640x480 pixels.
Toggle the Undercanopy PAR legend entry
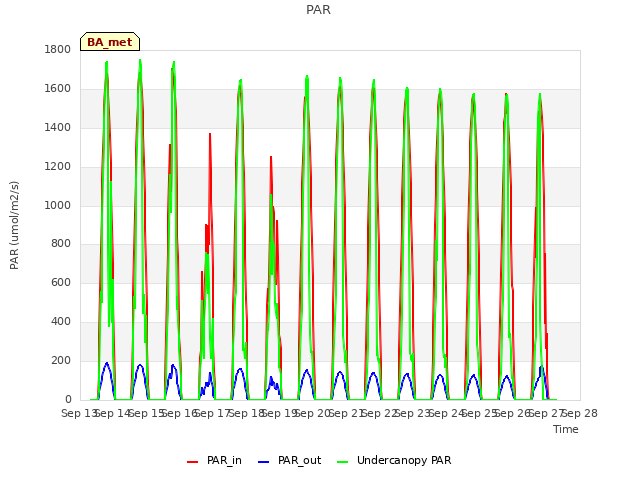point(394,460)
